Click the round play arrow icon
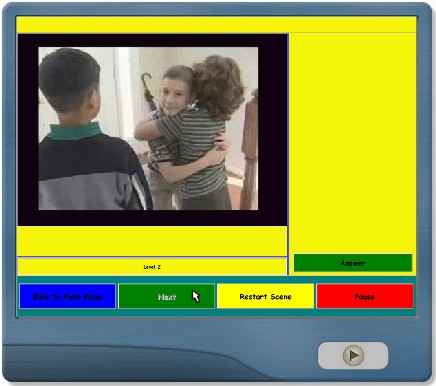Screen dimensions: 436x386 353,355
